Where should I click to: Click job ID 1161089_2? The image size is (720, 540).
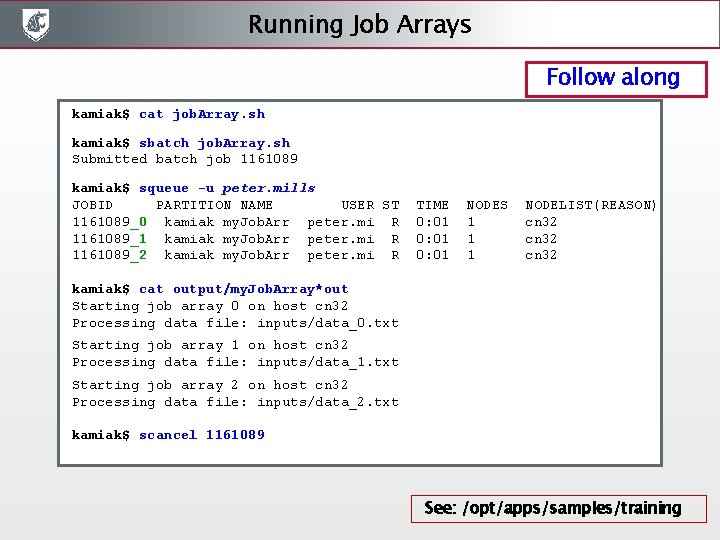(110, 255)
